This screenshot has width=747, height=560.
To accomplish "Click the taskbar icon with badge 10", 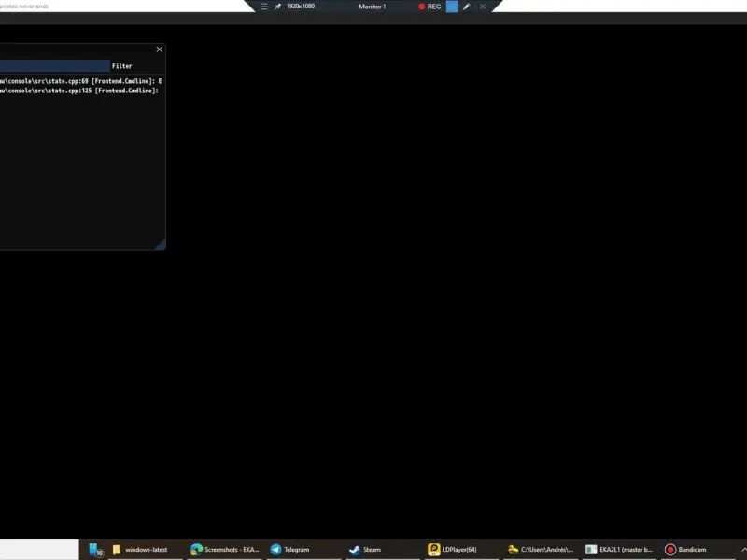I will 96,550.
